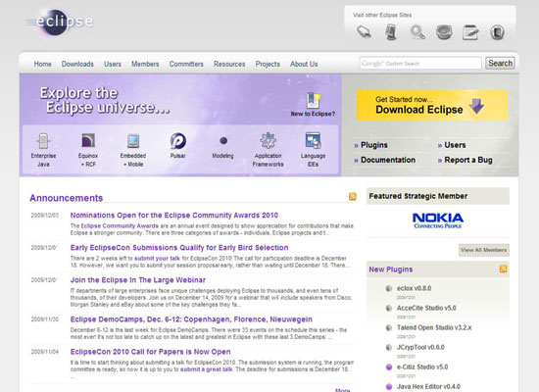
Task: Open the Language IDEs icon
Action: [x=314, y=141]
